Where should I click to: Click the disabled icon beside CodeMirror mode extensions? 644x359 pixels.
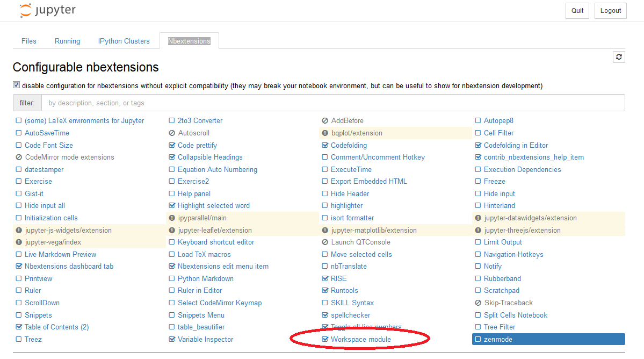pos(19,157)
